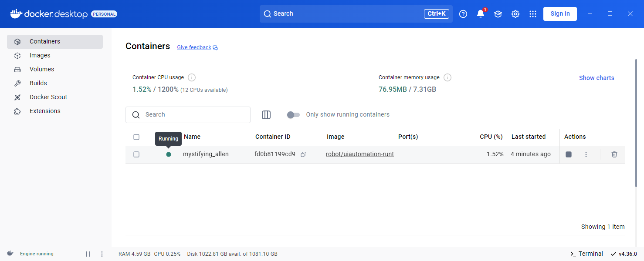This screenshot has height=261, width=644.
Task: Click Disk 1022.81 GB avail. status text
Action: pos(232,254)
